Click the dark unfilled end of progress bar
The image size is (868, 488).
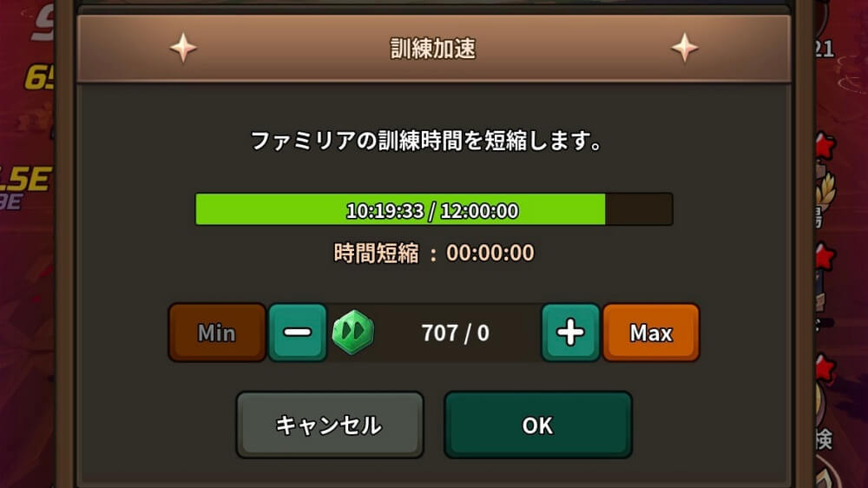(639, 209)
